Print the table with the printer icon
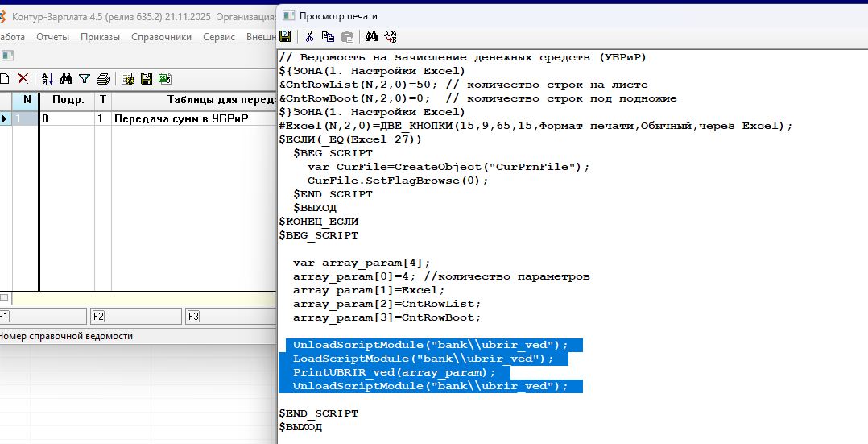 pyautogui.click(x=102, y=78)
